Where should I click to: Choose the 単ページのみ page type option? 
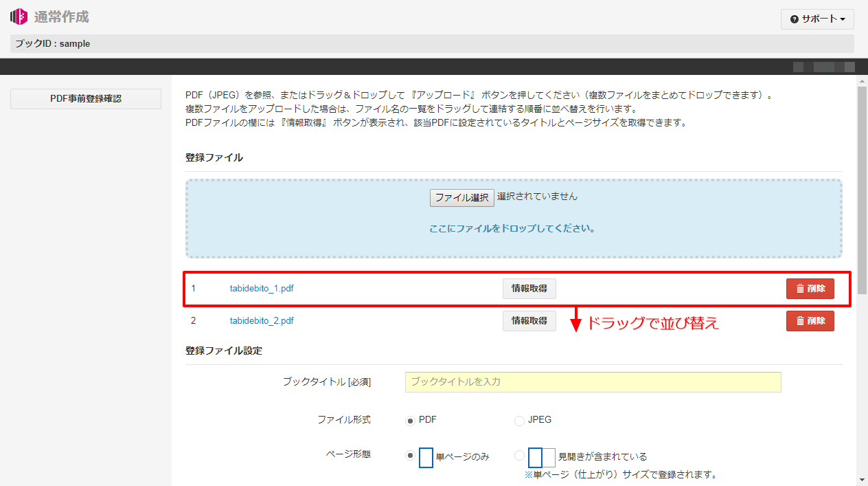[411, 455]
